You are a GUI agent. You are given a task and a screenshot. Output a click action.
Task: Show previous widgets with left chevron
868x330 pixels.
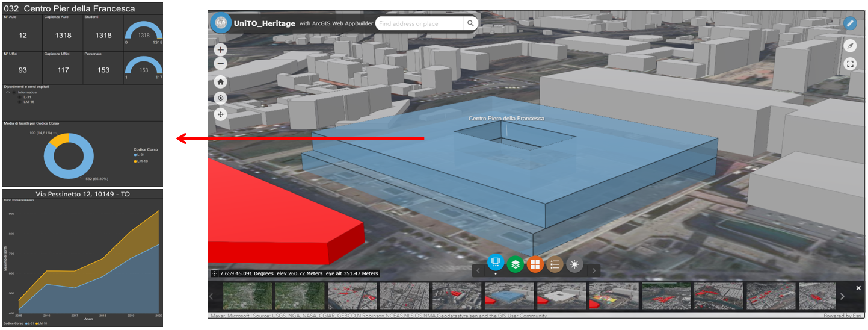click(x=478, y=271)
